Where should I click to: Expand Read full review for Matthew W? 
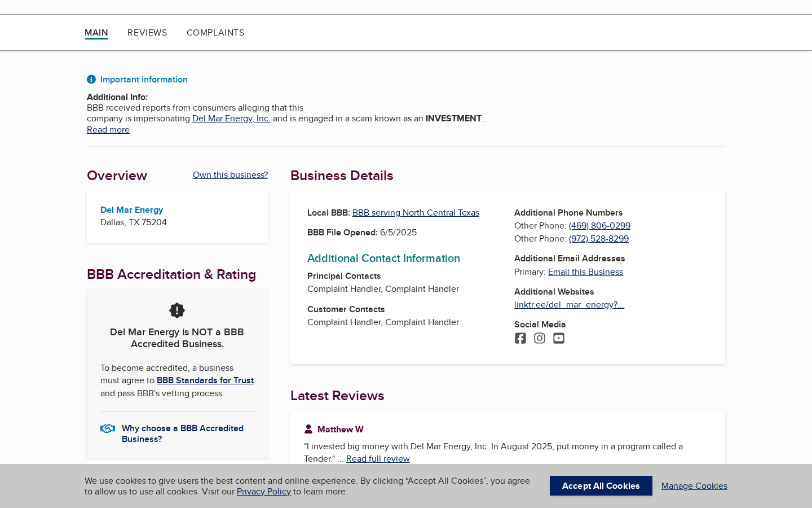coord(378,459)
